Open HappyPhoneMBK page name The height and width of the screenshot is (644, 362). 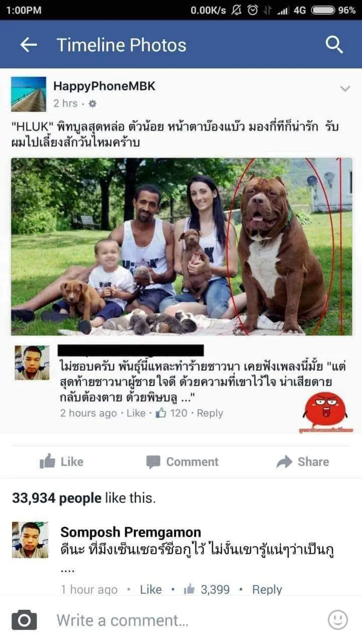[x=104, y=86]
